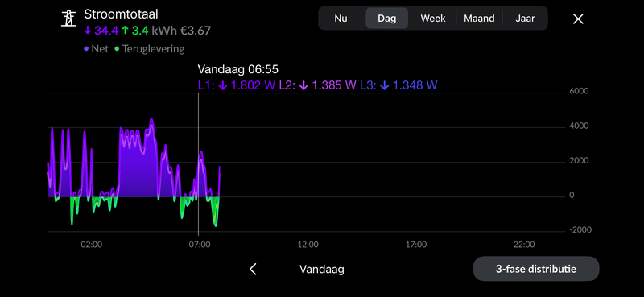Click the L2 1.385 W reading
This screenshot has height=297, width=644.
pos(317,85)
